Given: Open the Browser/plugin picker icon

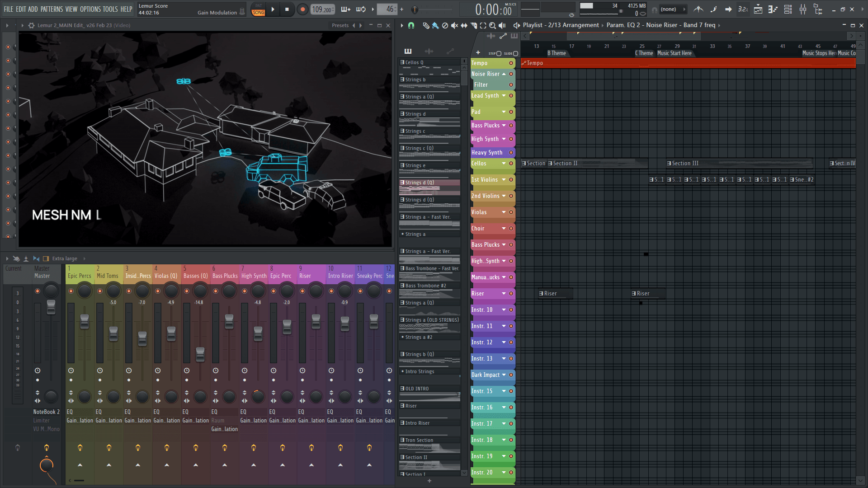Looking at the screenshot, I should (x=818, y=9).
